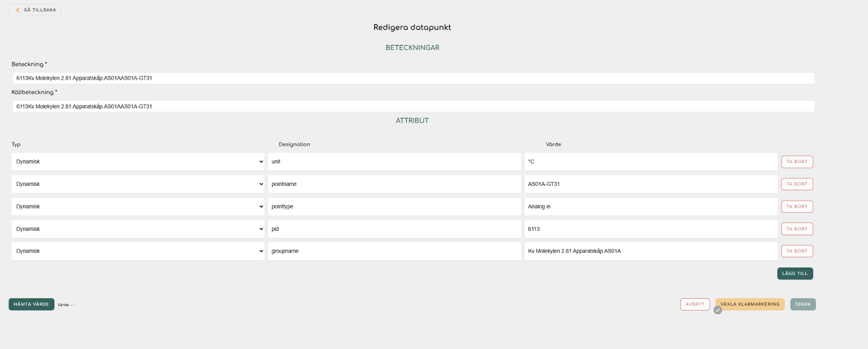Viewport: 868px width, 349px height.
Task: Delete the pointname attribute row
Action: pyautogui.click(x=797, y=184)
